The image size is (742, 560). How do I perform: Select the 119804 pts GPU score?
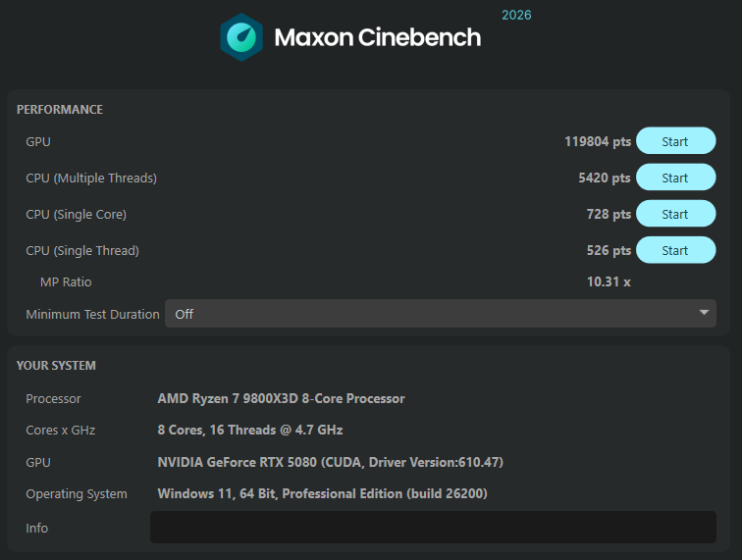pyautogui.click(x=598, y=141)
